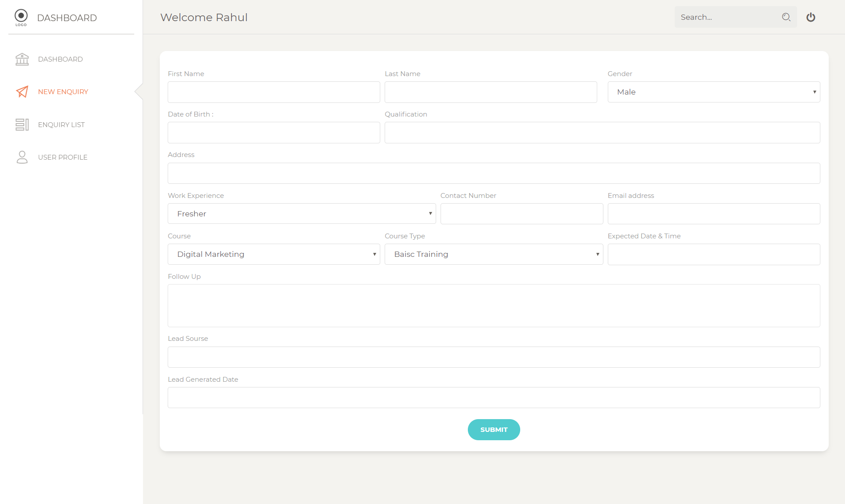Click the Contact Number input field

click(522, 213)
